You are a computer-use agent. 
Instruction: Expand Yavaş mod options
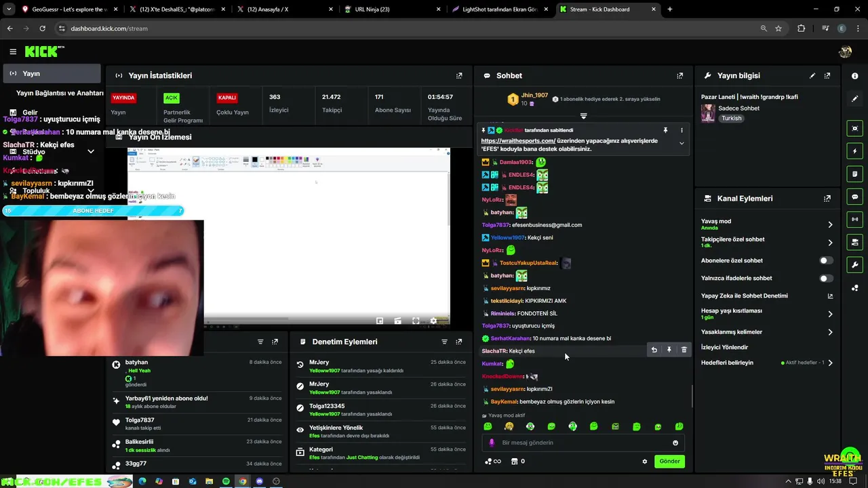coord(830,224)
